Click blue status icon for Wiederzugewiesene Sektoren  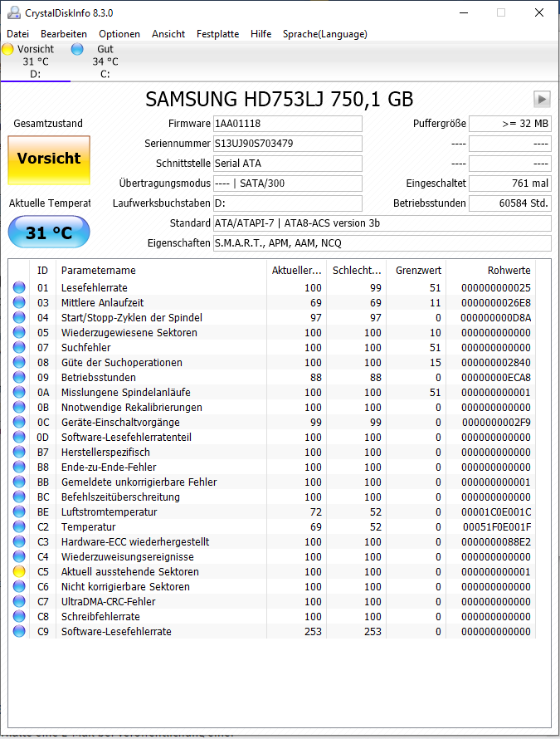pos(19,332)
